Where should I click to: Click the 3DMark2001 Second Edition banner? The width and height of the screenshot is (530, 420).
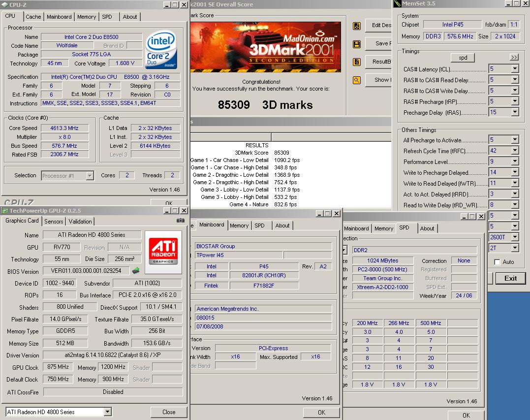click(266, 47)
